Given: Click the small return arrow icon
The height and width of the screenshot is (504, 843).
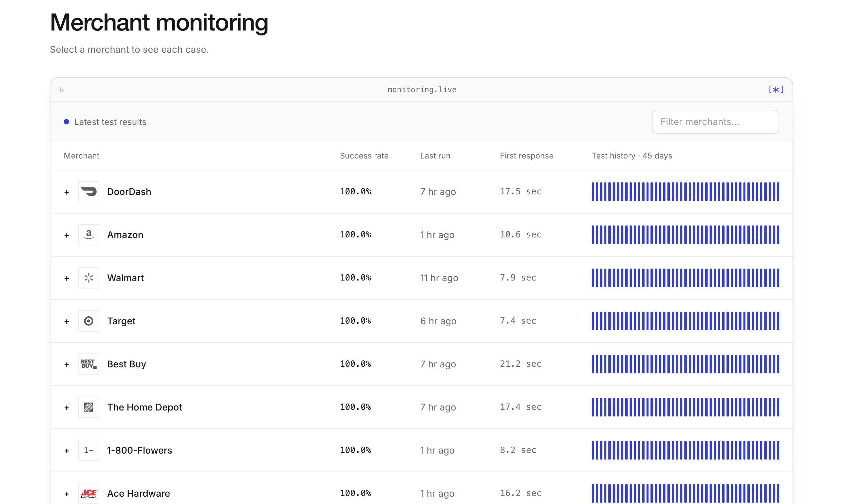Looking at the screenshot, I should (62, 90).
